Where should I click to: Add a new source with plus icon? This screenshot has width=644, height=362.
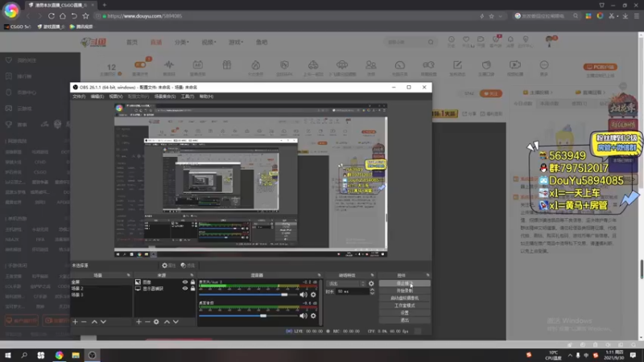tap(138, 322)
